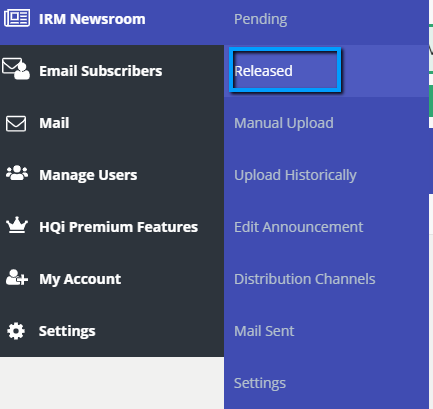Select Pending in the submenu
The image size is (433, 409).
[260, 20]
